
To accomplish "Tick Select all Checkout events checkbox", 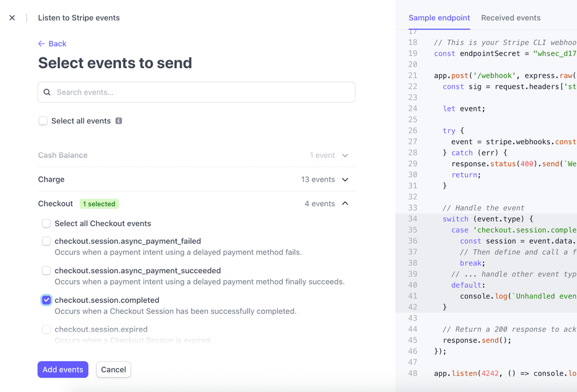I will (x=46, y=224).
